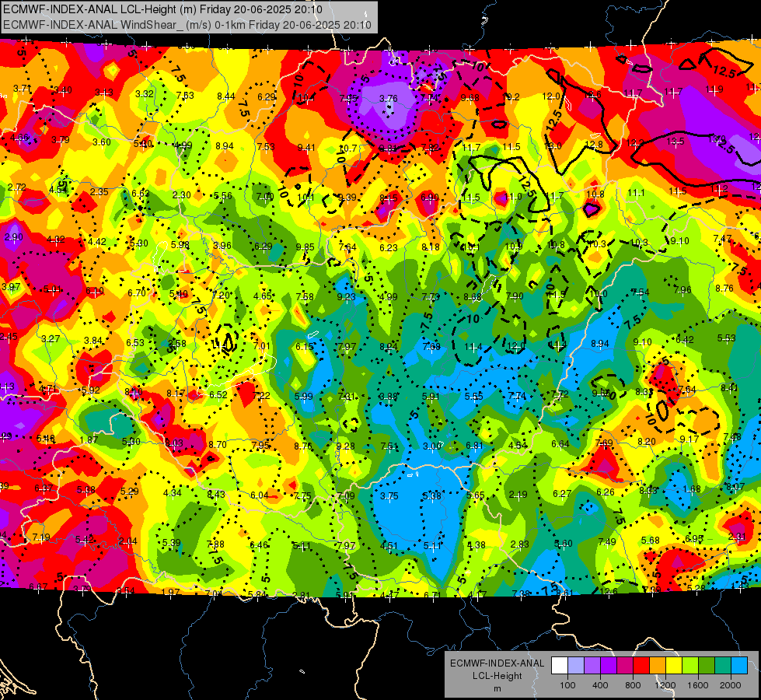Click the legend tick label 100
The image size is (761, 700).
[567, 685]
